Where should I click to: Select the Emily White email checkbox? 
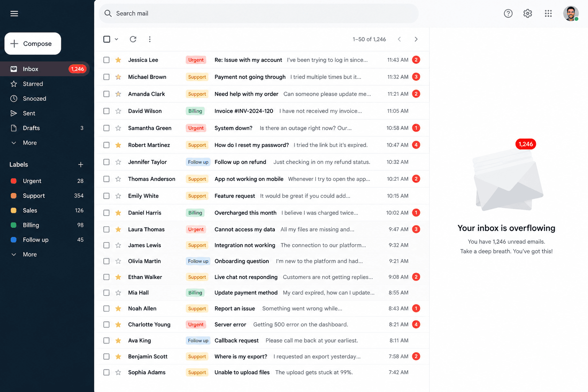[106, 196]
